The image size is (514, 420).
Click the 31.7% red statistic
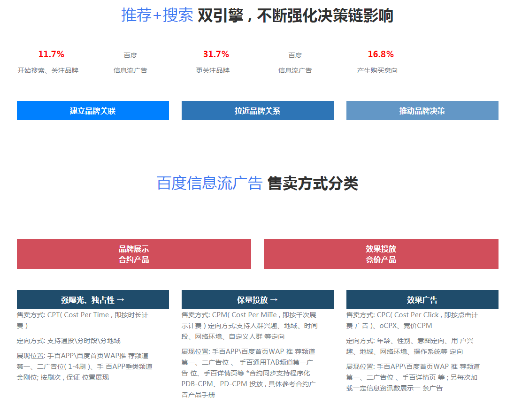pos(216,54)
